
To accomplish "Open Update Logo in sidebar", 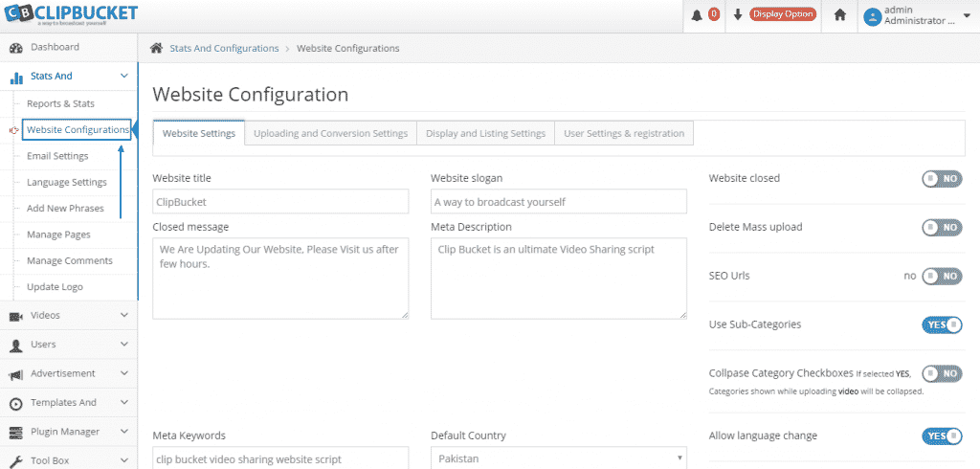I will pos(55,287).
